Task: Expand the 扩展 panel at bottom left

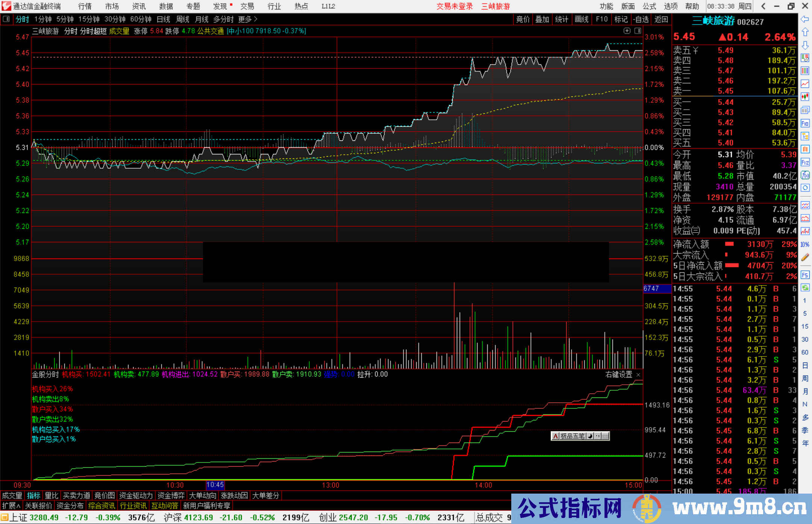Action: (x=11, y=506)
